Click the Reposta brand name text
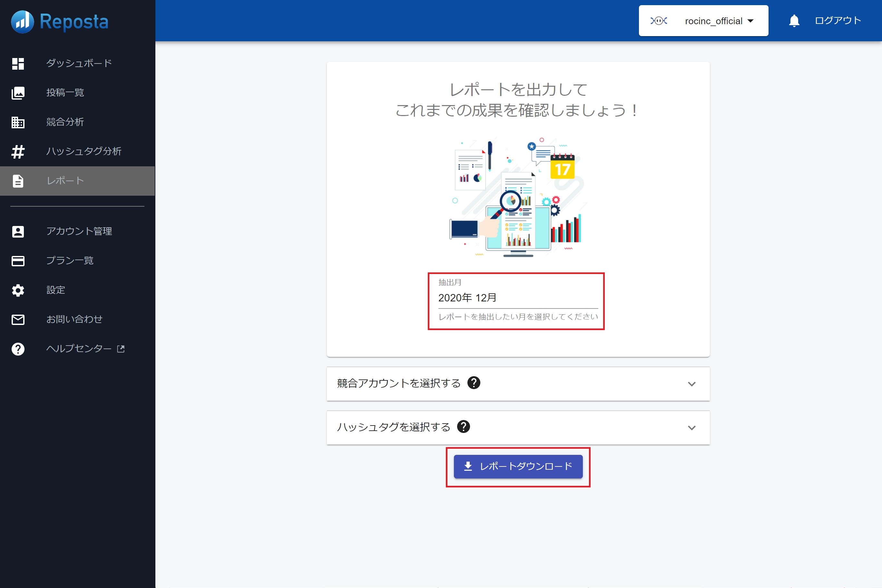The width and height of the screenshot is (882, 588). tap(74, 22)
